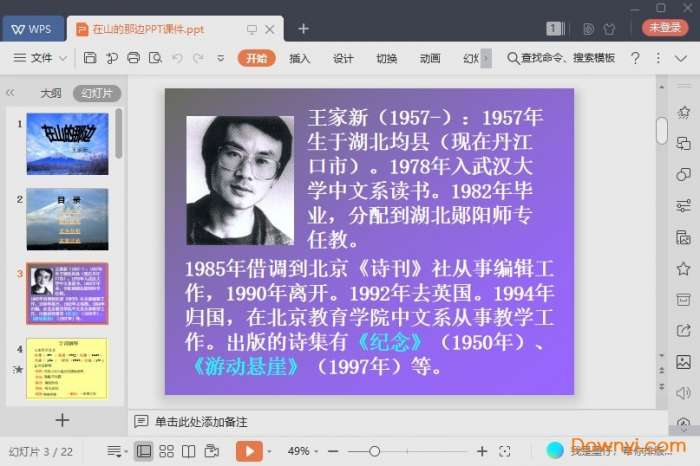Open a new tab with plus button
Screen dimensions: 700x466
[304, 29]
